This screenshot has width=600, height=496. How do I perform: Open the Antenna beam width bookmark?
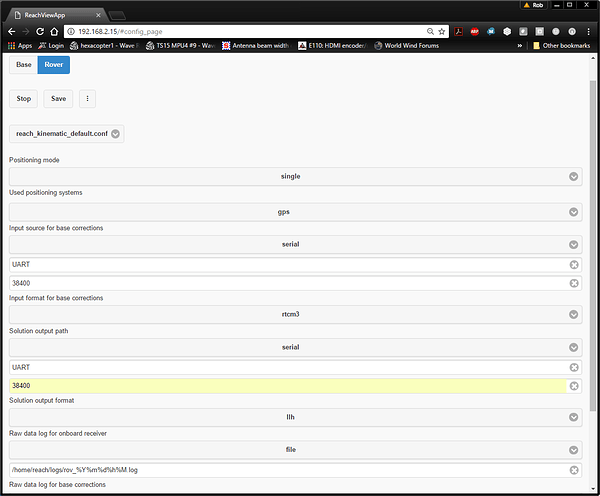pos(256,46)
